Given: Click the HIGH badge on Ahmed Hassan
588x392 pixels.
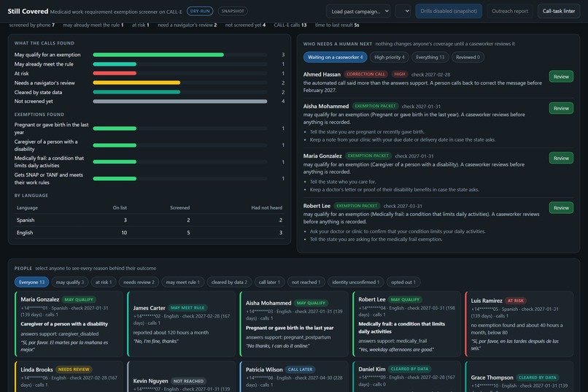Looking at the screenshot, I should coord(400,74).
